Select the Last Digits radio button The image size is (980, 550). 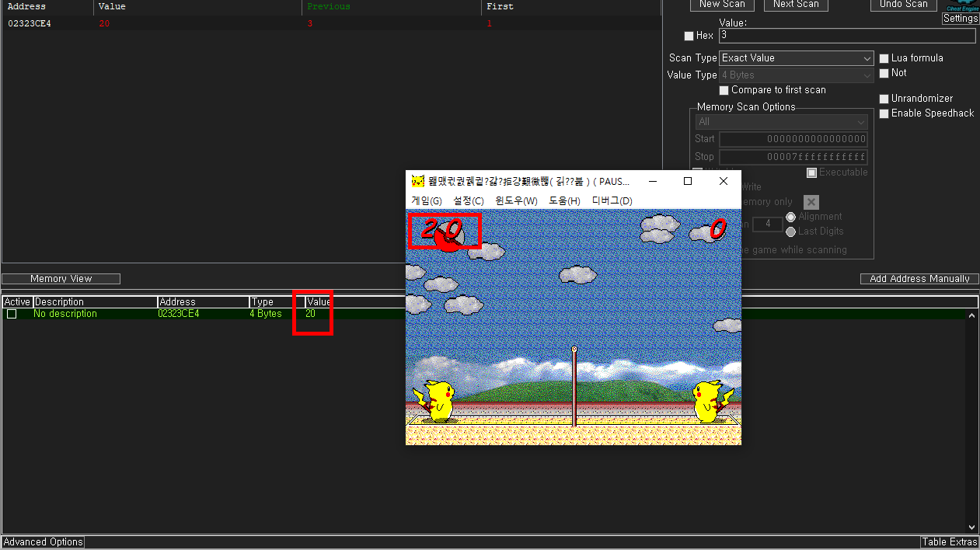click(791, 231)
